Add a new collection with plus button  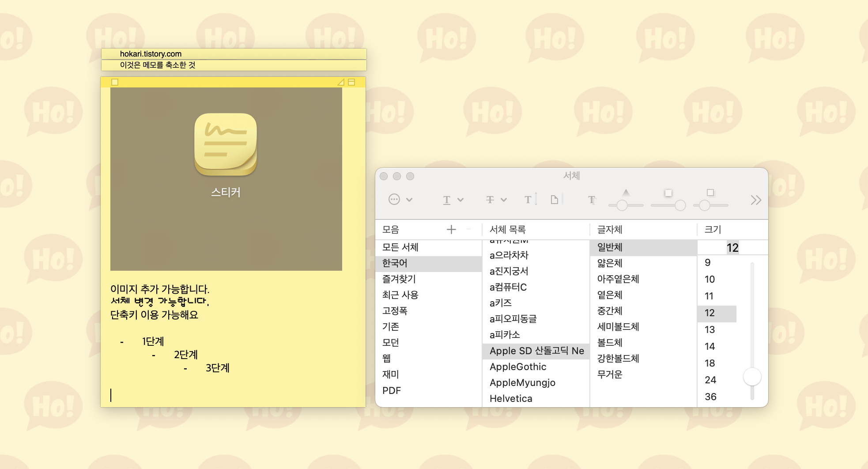click(x=451, y=229)
